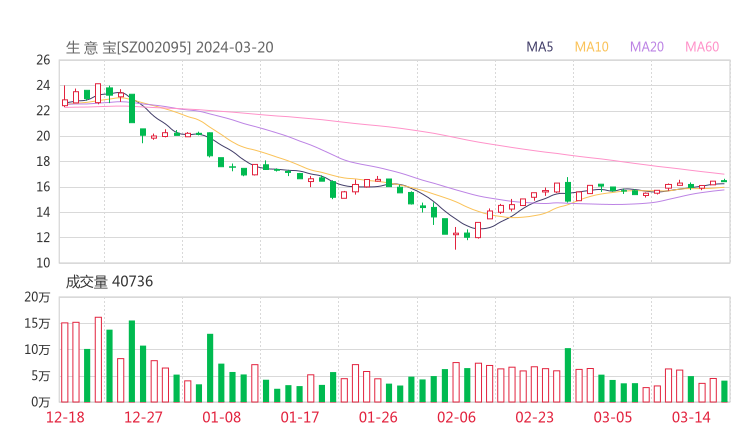The height and width of the screenshot is (440, 740).
Task: Click the volume axis label 0万
Action: point(40,402)
